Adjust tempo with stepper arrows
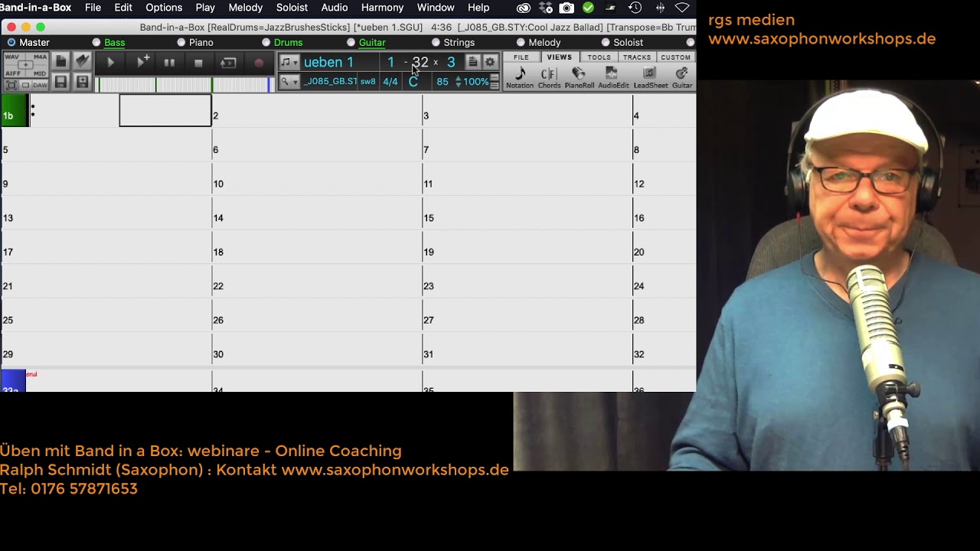Screen dimensions: 980x551 tap(458, 82)
